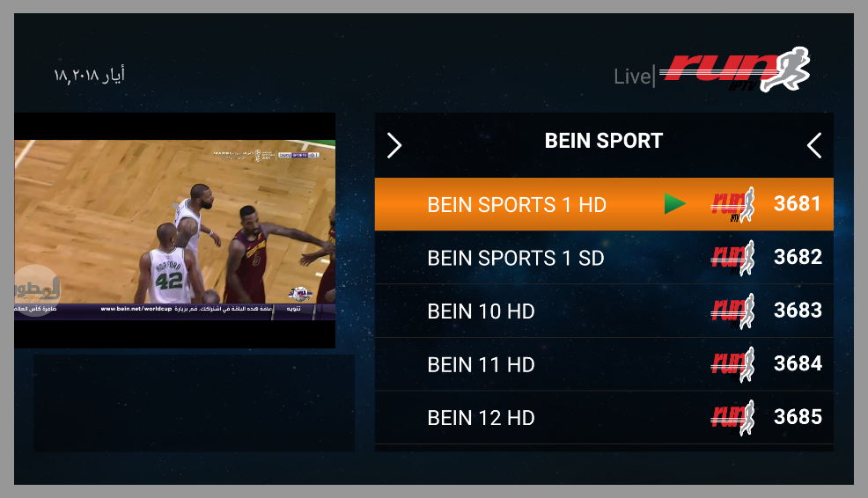The height and width of the screenshot is (498, 868).
Task: Click the Run IPTV logo in header
Action: click(735, 70)
